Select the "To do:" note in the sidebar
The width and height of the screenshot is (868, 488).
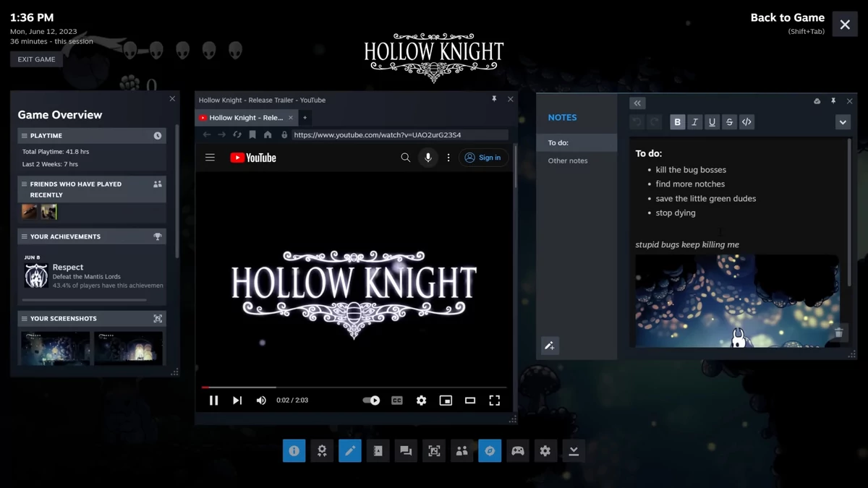576,142
